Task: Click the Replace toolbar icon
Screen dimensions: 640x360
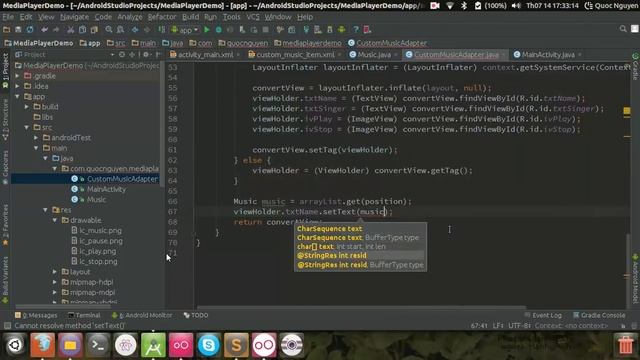Action: point(120,30)
